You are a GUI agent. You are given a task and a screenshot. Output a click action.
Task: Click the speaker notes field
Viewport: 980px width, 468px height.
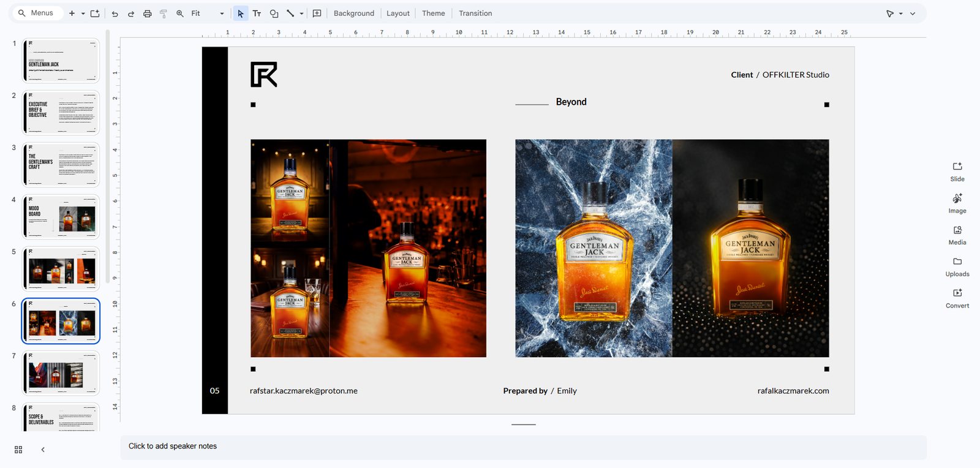click(x=523, y=447)
